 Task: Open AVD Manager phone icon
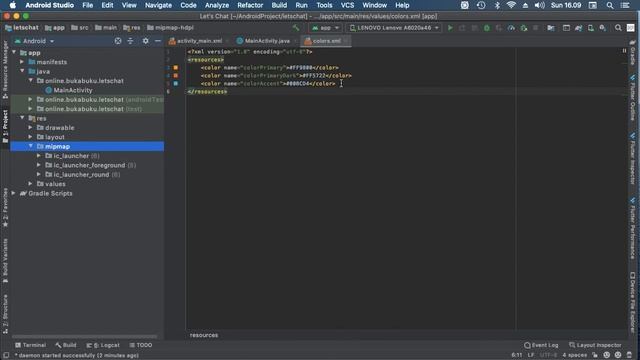pyautogui.click(x=591, y=28)
